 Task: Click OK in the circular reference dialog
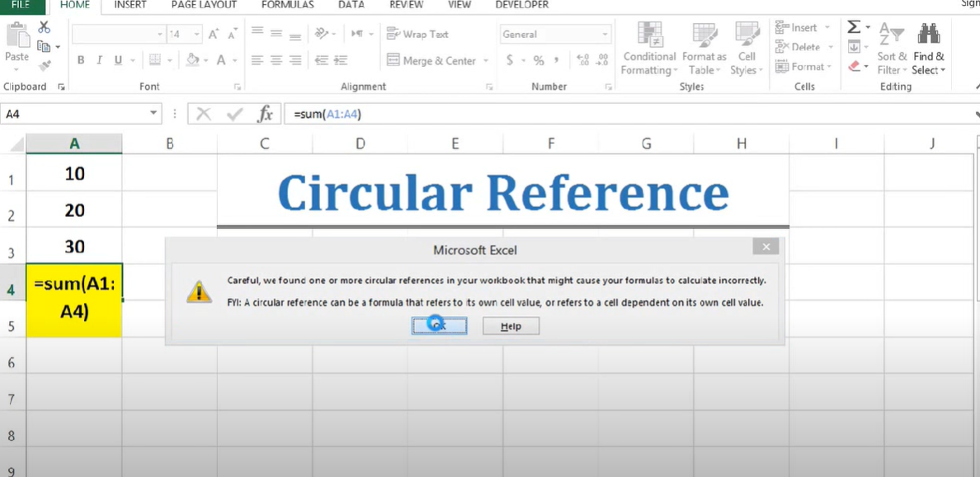(439, 325)
